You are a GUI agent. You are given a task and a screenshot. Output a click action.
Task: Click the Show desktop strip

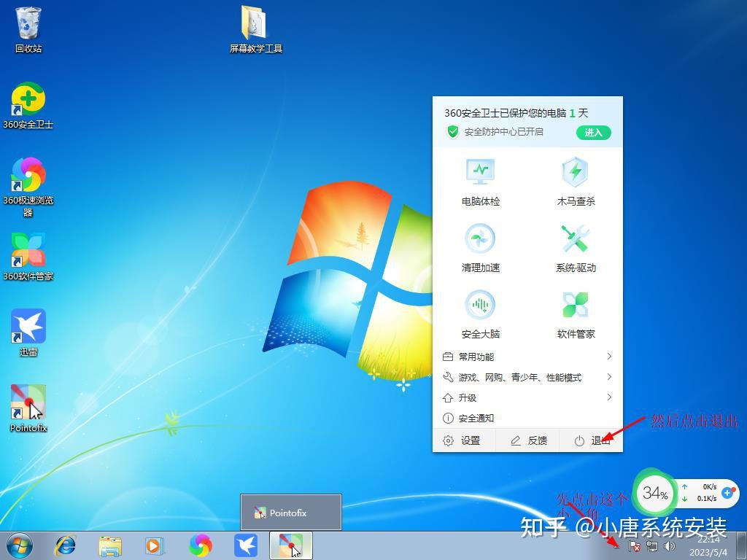(x=743, y=545)
